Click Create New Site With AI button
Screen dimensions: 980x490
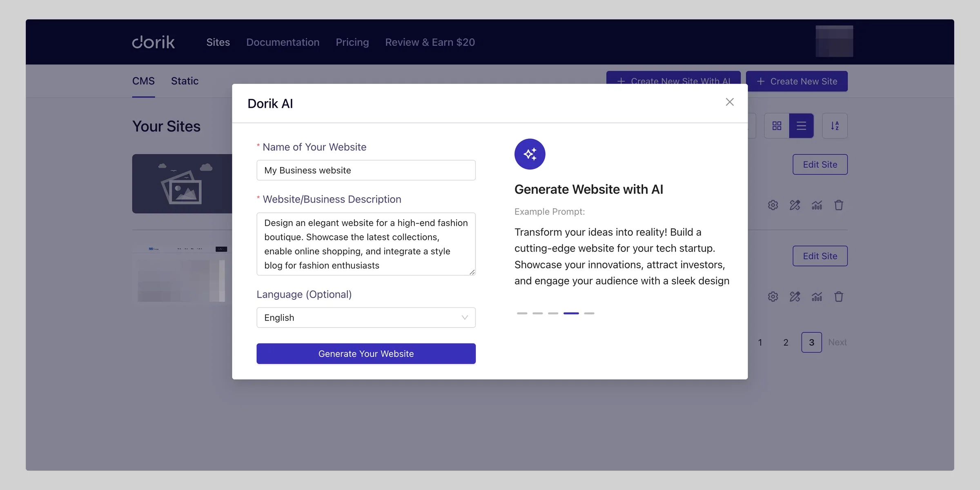pyautogui.click(x=673, y=78)
